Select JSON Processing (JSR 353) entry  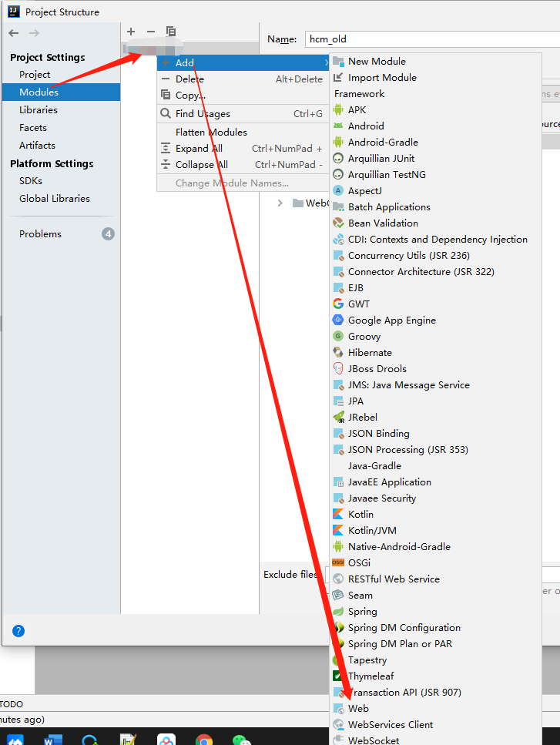(x=435, y=449)
